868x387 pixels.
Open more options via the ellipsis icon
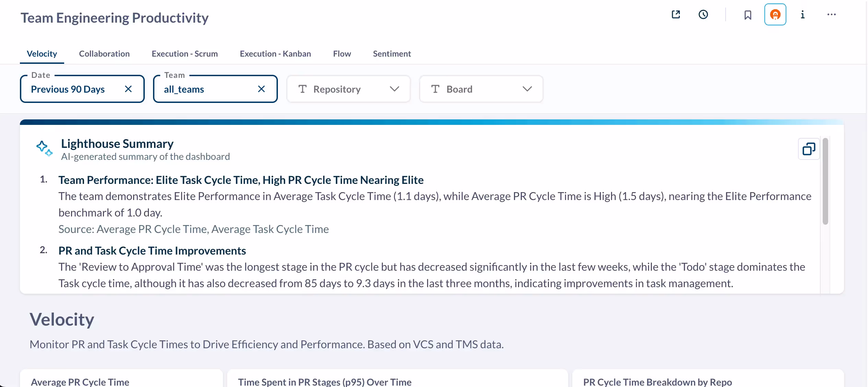(832, 14)
